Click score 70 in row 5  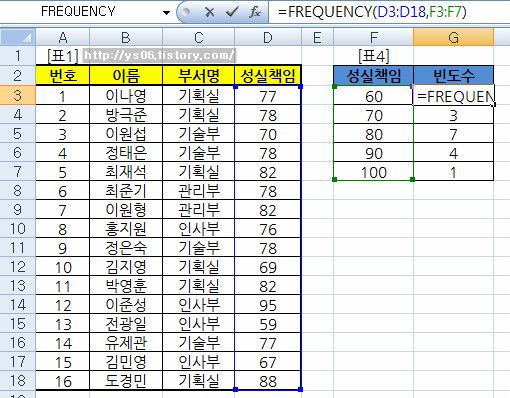pos(268,134)
